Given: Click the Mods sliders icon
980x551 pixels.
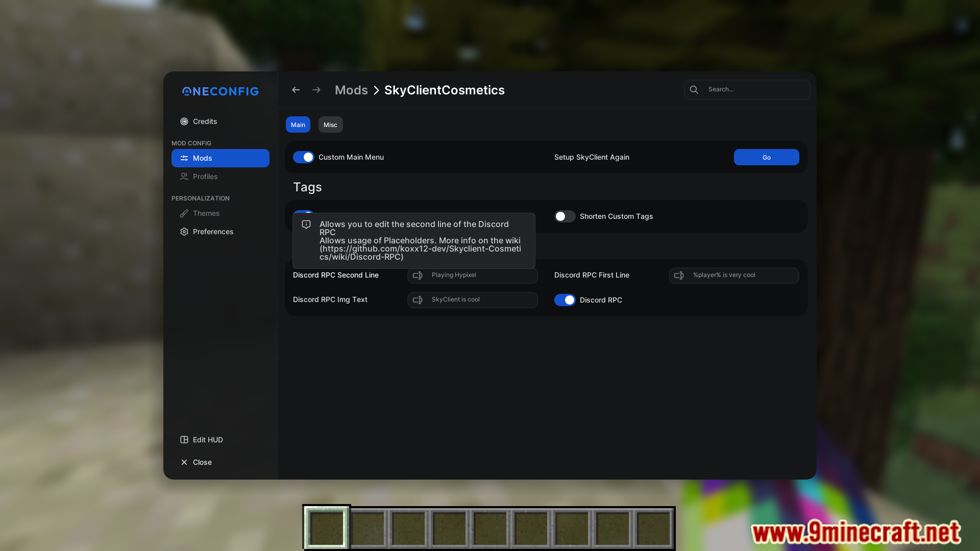Looking at the screenshot, I should pos(184,158).
